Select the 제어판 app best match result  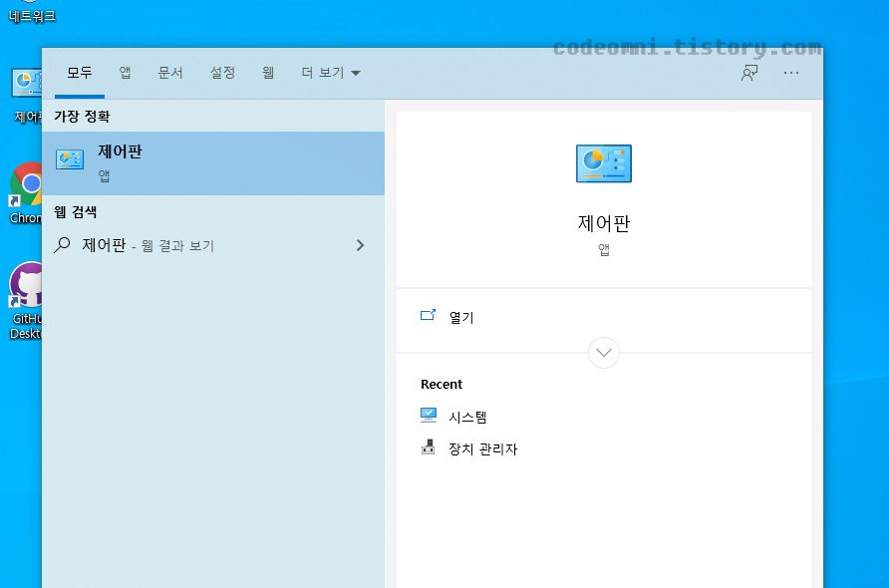(213, 163)
